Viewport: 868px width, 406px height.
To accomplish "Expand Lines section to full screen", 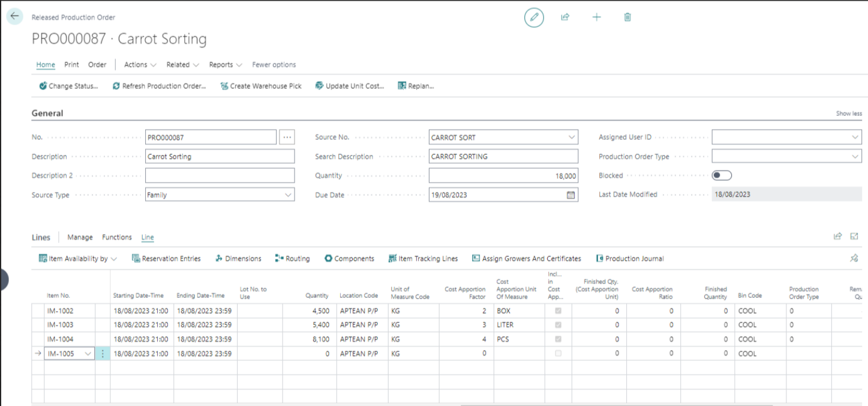I will tap(854, 237).
